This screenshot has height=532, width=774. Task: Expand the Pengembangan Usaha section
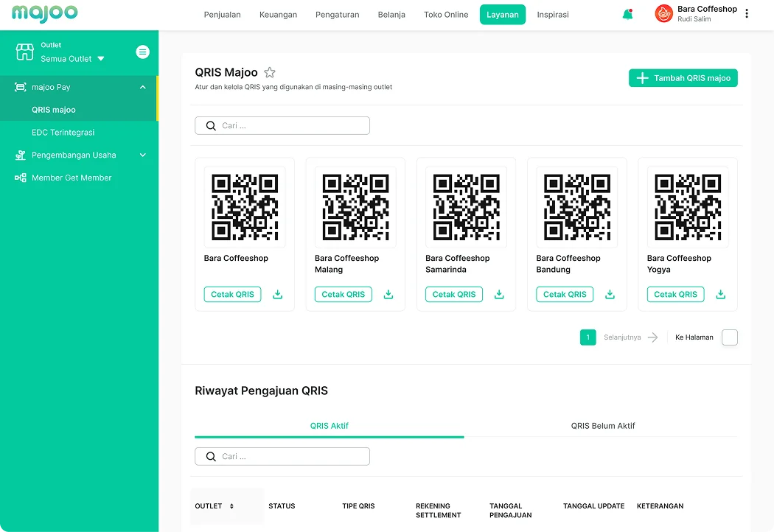coord(143,155)
